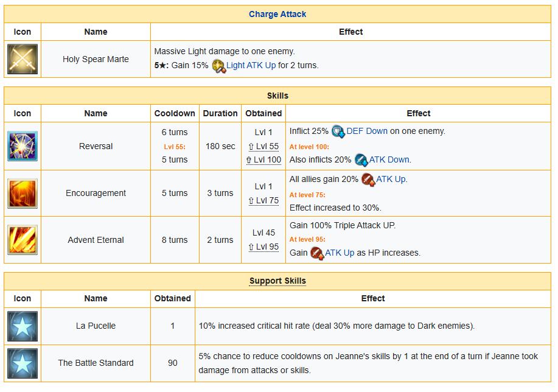Click the 3 turns duration cell

click(x=220, y=194)
